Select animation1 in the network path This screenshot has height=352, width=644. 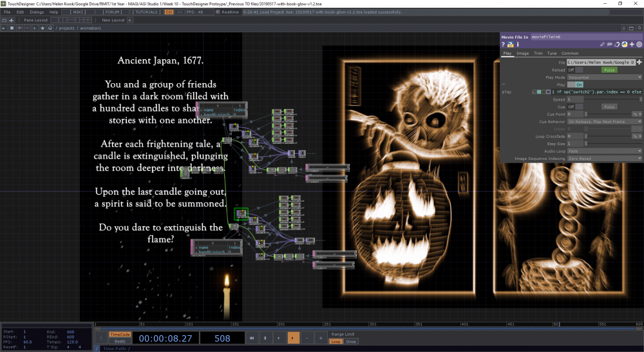[x=90, y=28]
